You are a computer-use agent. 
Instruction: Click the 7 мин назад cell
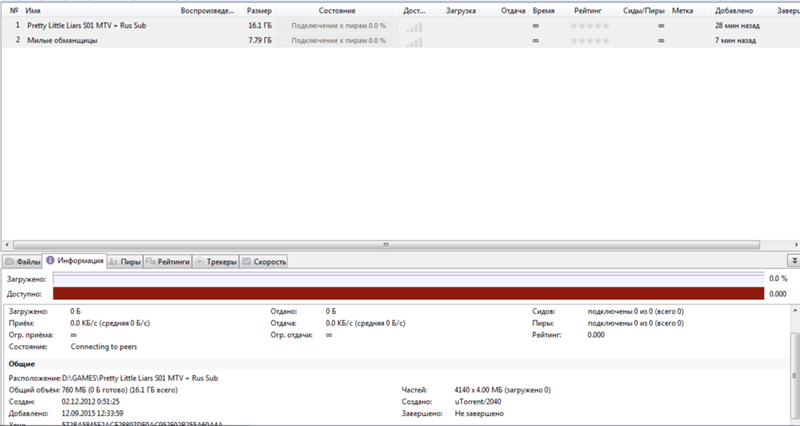click(x=735, y=40)
